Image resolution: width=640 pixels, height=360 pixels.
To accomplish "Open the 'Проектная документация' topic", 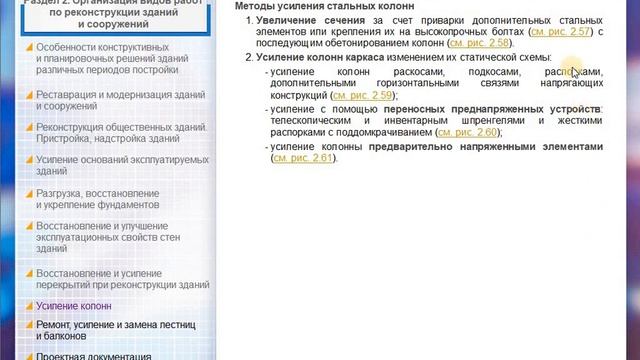I will pos(94,356).
